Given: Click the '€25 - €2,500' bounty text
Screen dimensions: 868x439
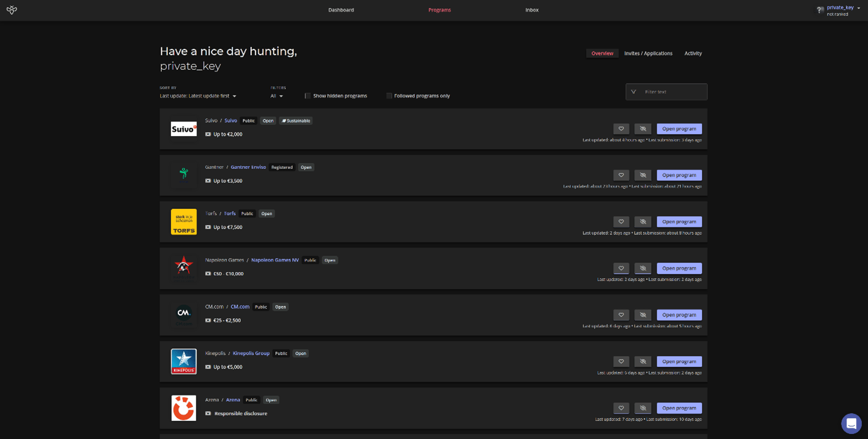Looking at the screenshot, I should pyautogui.click(x=227, y=320).
